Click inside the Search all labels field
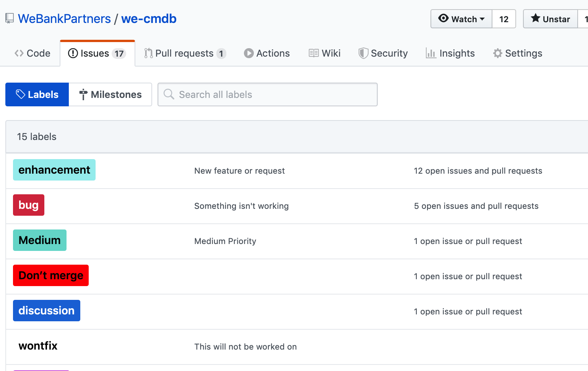This screenshot has height=371, width=588. tap(268, 94)
